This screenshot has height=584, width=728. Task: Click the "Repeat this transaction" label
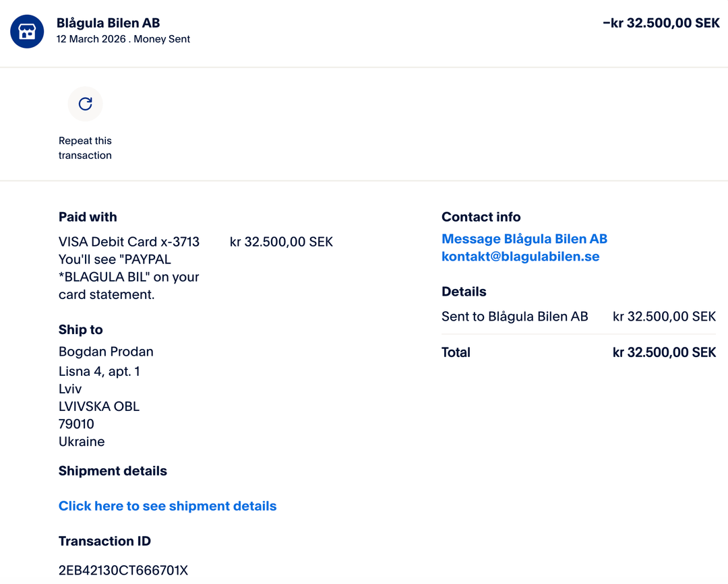(x=85, y=148)
